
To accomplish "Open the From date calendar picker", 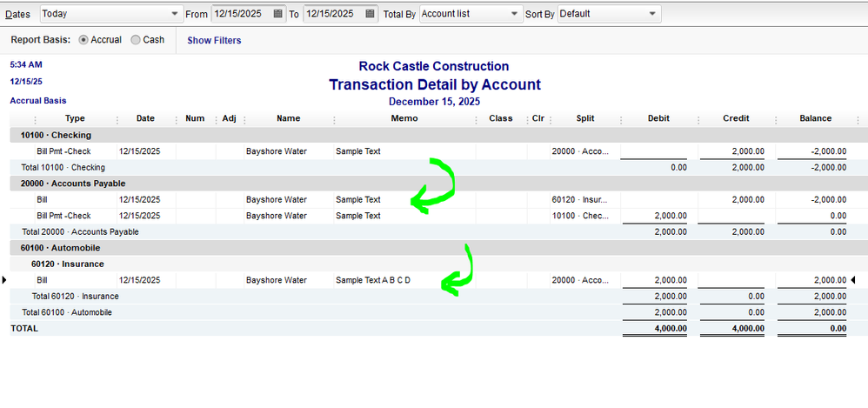I will click(278, 14).
